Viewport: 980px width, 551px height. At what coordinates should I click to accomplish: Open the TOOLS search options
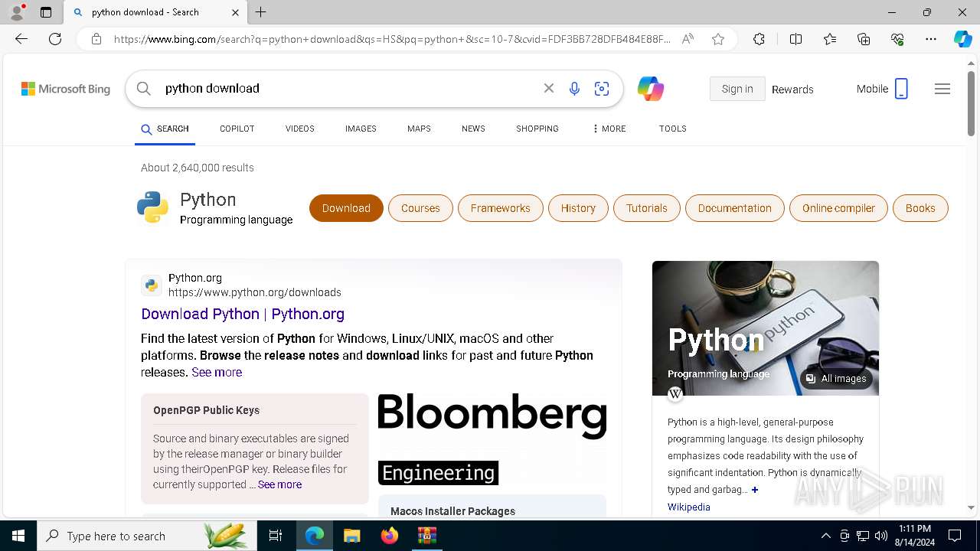(x=673, y=129)
